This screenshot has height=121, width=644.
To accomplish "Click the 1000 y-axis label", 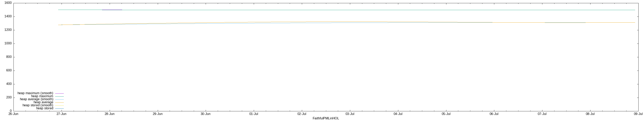I will [x=8, y=44].
